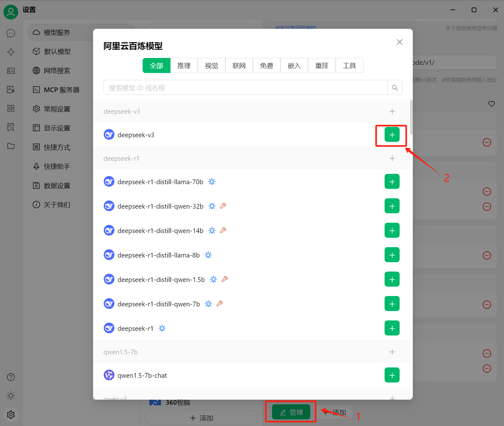
Task: Add deepseek-r1-distill-qwen-14b model
Action: click(x=392, y=231)
